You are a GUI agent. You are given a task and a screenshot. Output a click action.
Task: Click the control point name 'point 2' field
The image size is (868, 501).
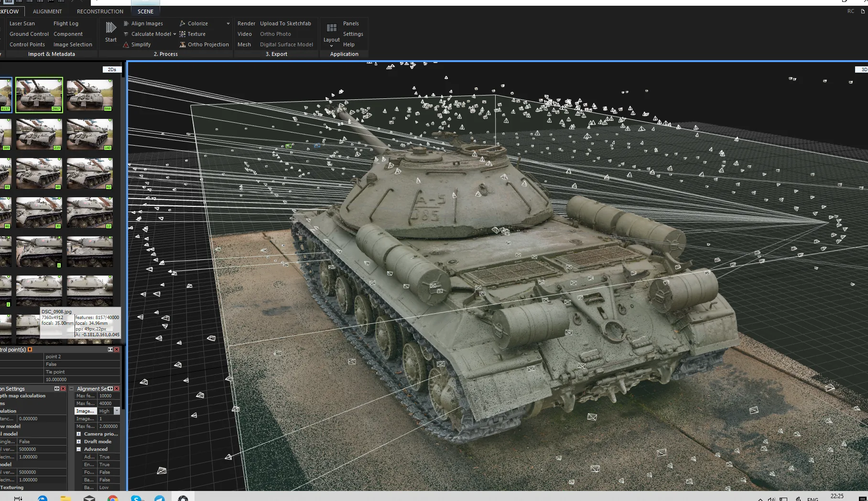[x=82, y=357]
